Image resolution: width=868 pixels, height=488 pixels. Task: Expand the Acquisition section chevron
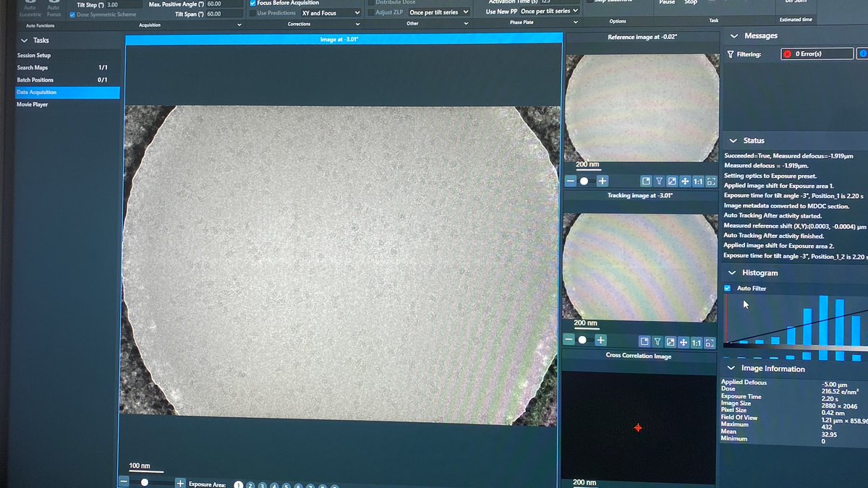pos(239,25)
